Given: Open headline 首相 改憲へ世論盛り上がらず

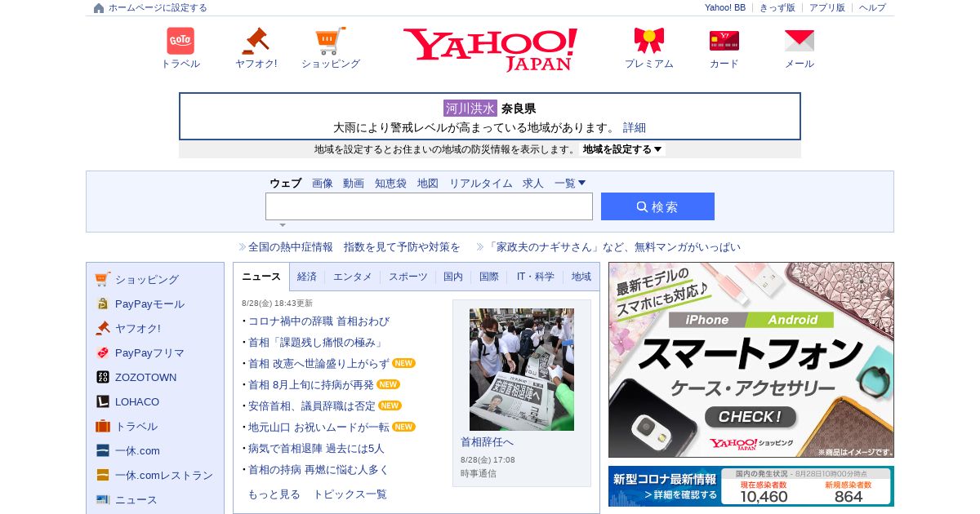Looking at the screenshot, I should click(x=318, y=364).
